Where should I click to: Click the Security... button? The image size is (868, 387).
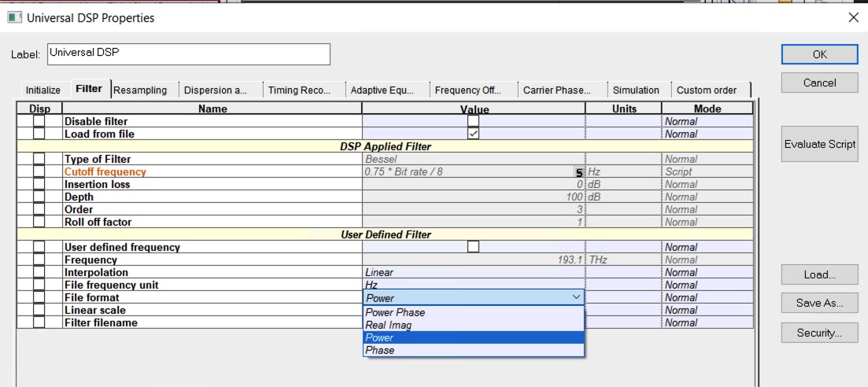click(820, 333)
